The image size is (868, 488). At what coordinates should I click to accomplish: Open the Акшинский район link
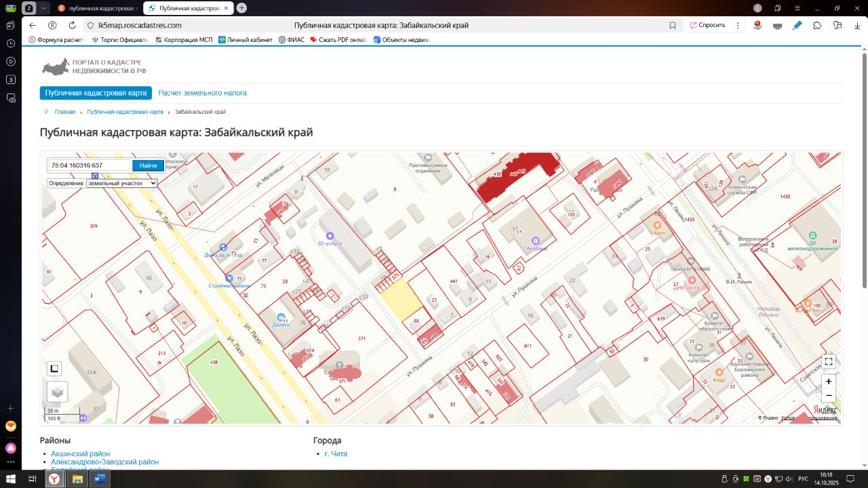coord(81,454)
